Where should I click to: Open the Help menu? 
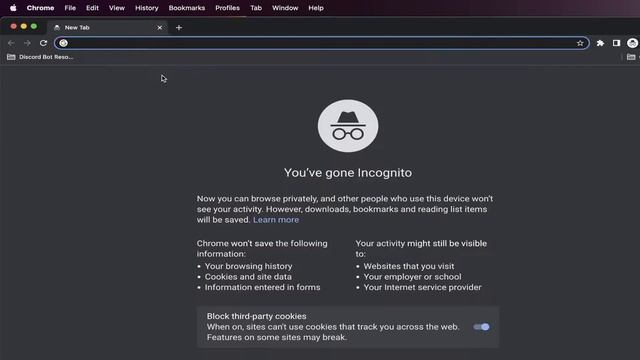click(x=316, y=8)
